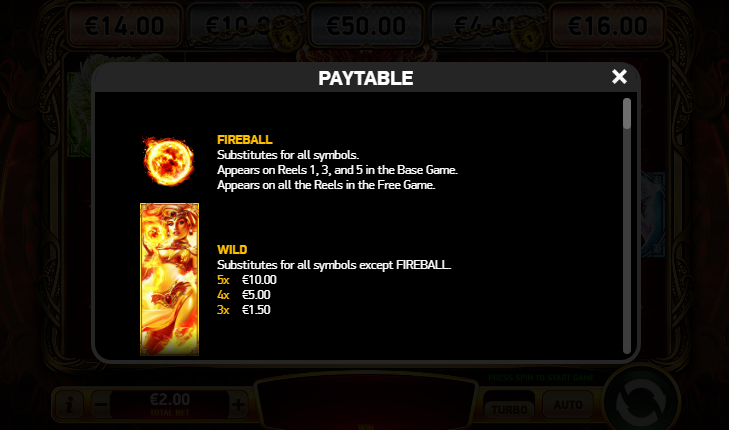Close the paytable with the X icon
The width and height of the screenshot is (729, 430).
[619, 77]
